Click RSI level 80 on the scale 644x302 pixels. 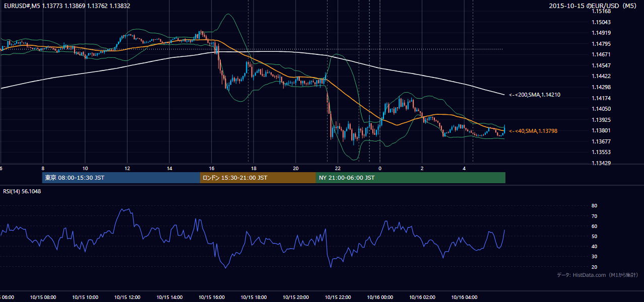[594, 206]
